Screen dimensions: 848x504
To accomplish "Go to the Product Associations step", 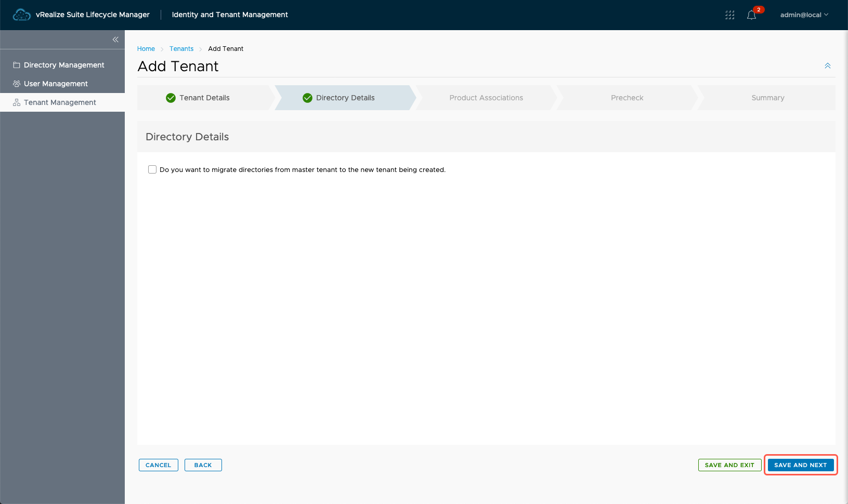I will 486,98.
